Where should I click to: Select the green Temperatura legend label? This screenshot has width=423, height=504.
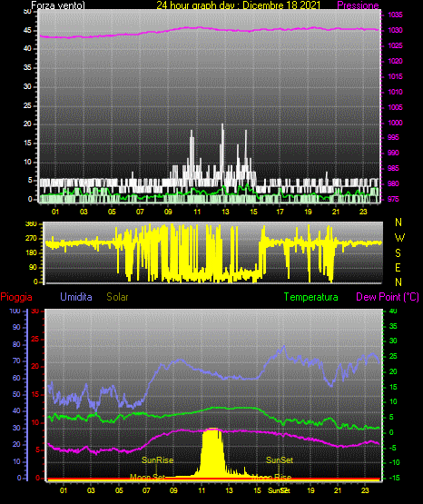310,297
